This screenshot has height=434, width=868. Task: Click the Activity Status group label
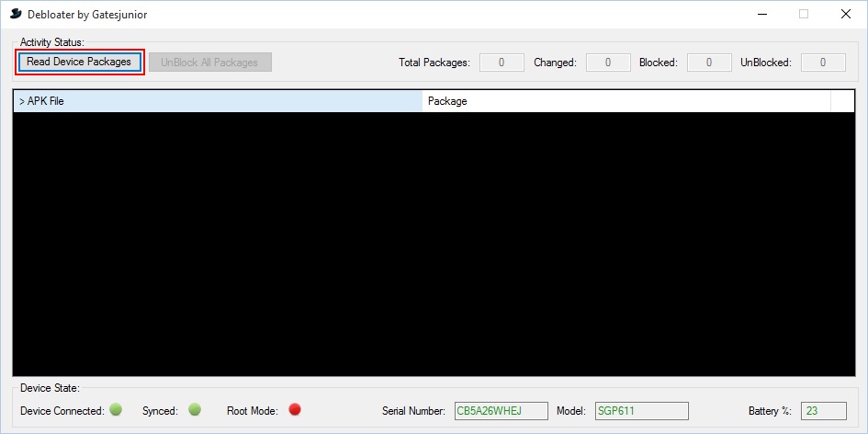point(52,42)
